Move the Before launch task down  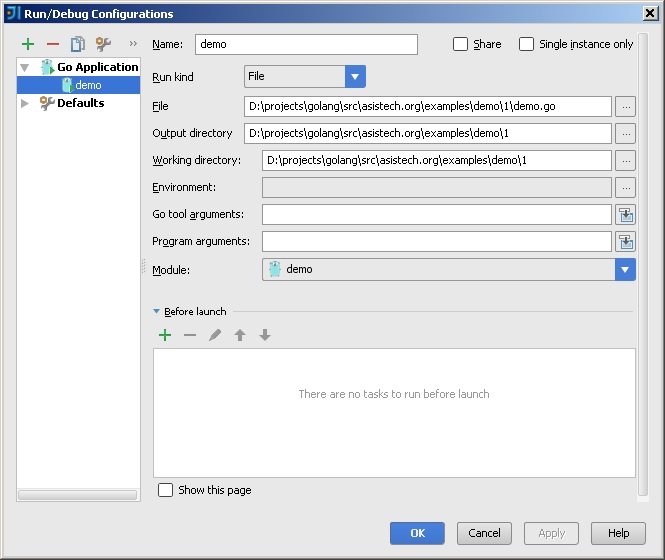[265, 335]
